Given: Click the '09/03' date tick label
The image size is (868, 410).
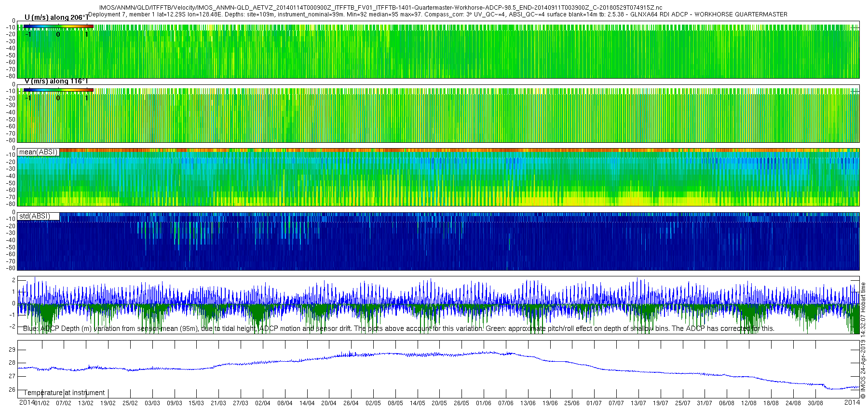Looking at the screenshot, I should pyautogui.click(x=175, y=403).
